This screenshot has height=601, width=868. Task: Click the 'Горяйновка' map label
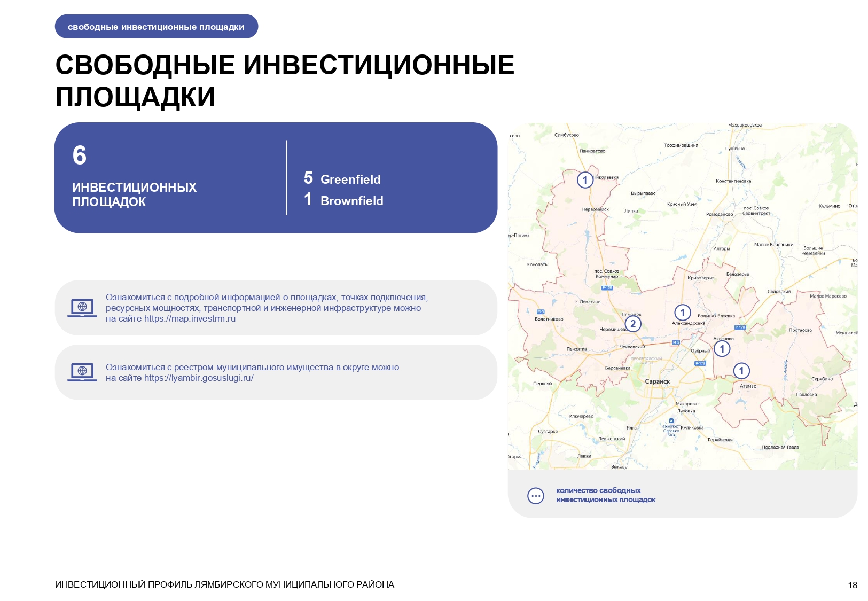point(721,440)
